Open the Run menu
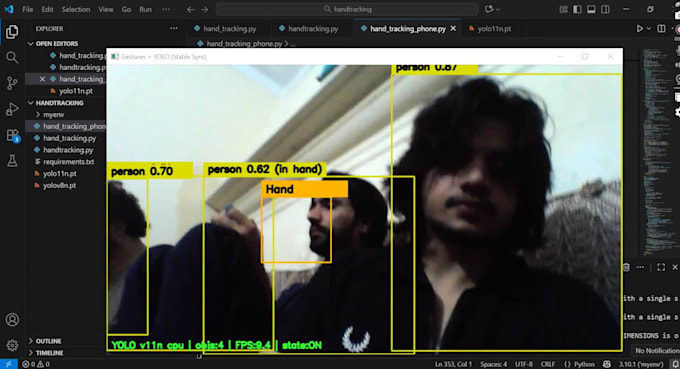The height and width of the screenshot is (369, 680). pyautogui.click(x=145, y=9)
